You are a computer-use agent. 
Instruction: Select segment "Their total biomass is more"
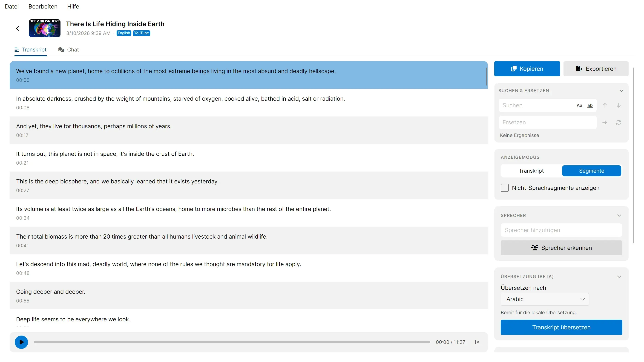click(248, 241)
